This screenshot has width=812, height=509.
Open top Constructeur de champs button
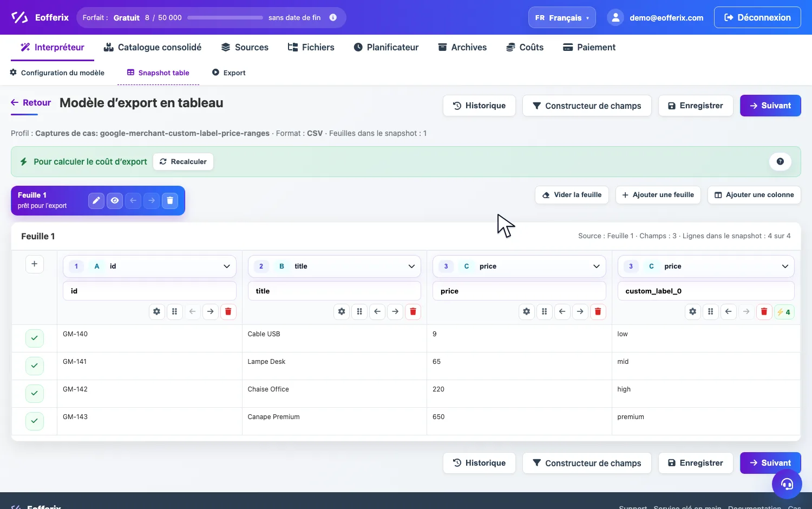(587, 106)
